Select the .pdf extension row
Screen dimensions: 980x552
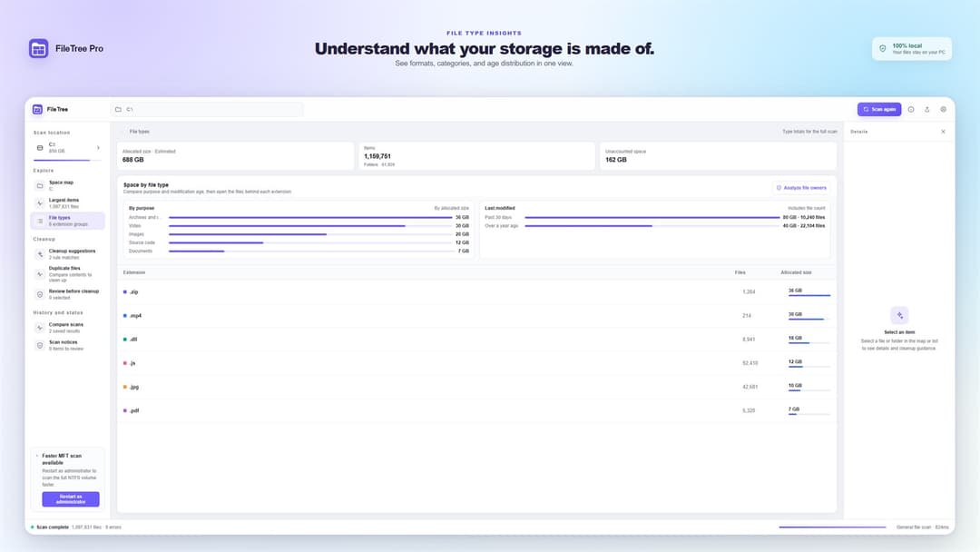[477, 410]
